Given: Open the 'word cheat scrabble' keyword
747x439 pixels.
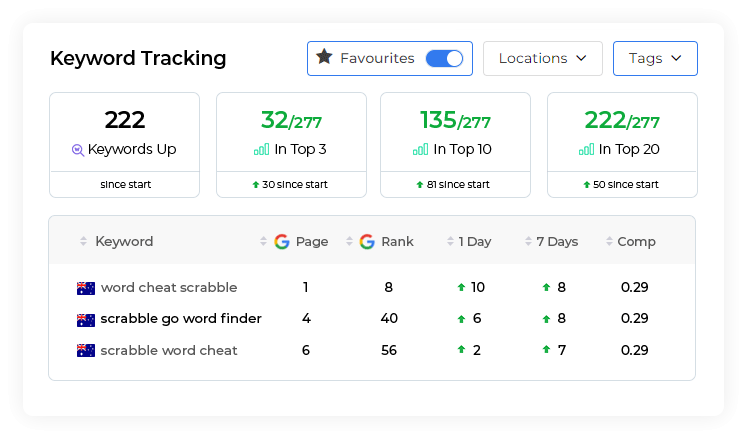Looking at the screenshot, I should pos(169,287).
